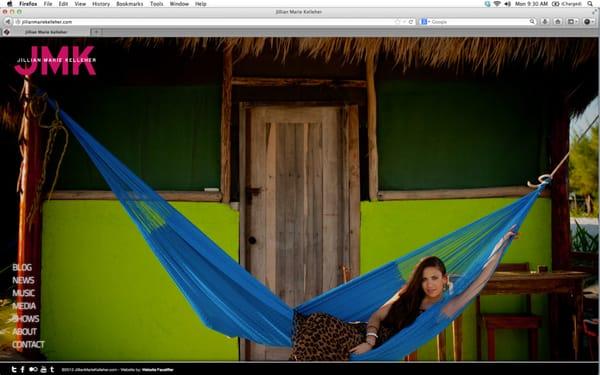600x375 pixels.
Task: Bookmark this page with the star icon
Action: click(397, 22)
